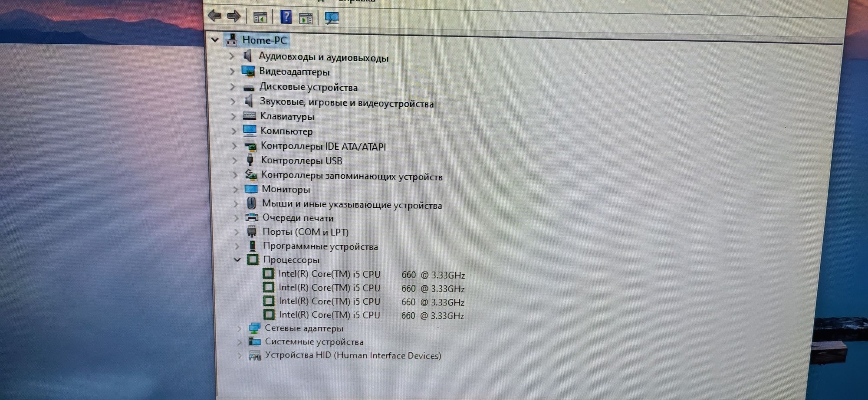The height and width of the screenshot is (400, 868).
Task: Click the scan hardware monitor icon
Action: coord(332,18)
